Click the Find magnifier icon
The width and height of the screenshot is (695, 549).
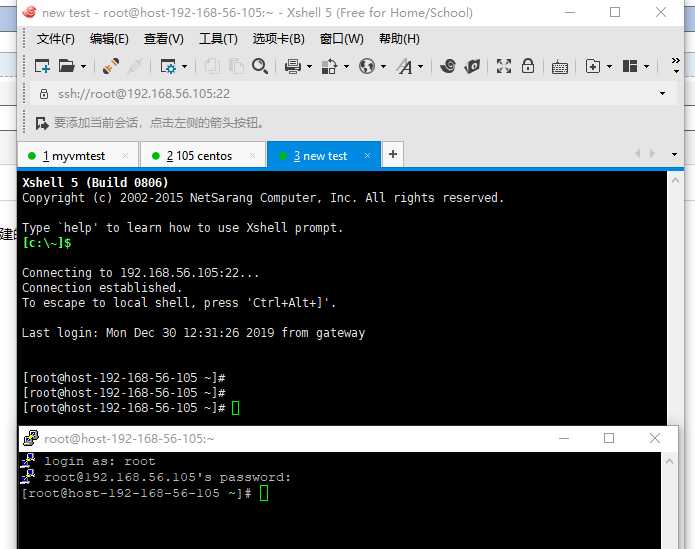[260, 66]
